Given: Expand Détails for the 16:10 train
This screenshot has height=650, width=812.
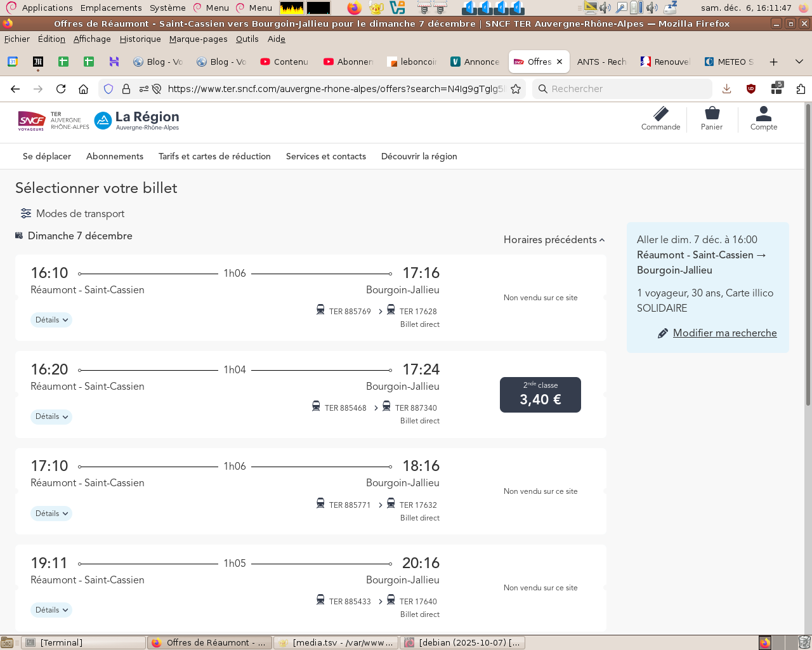Looking at the screenshot, I should [51, 320].
